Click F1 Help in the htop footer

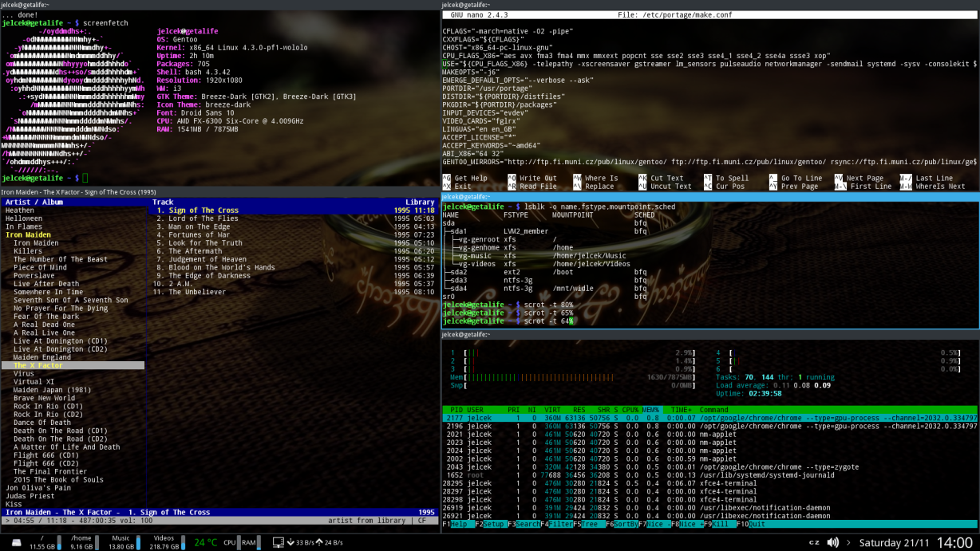coord(457,524)
